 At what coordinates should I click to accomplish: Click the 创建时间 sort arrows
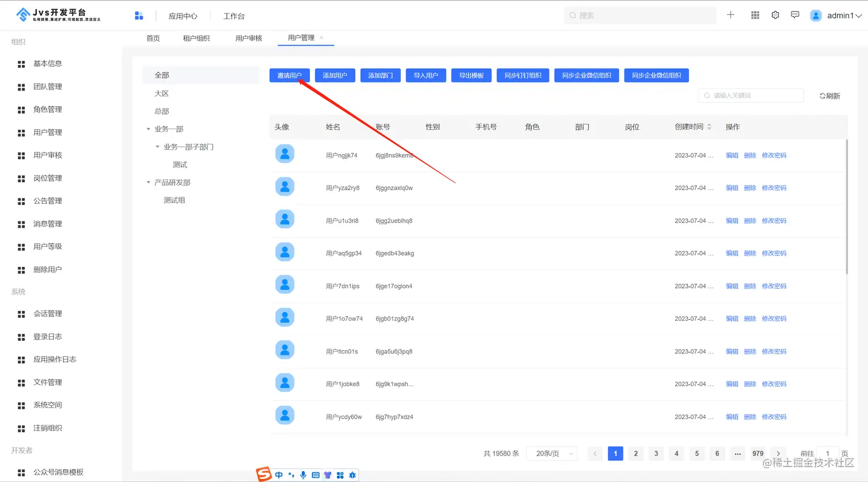tap(710, 127)
